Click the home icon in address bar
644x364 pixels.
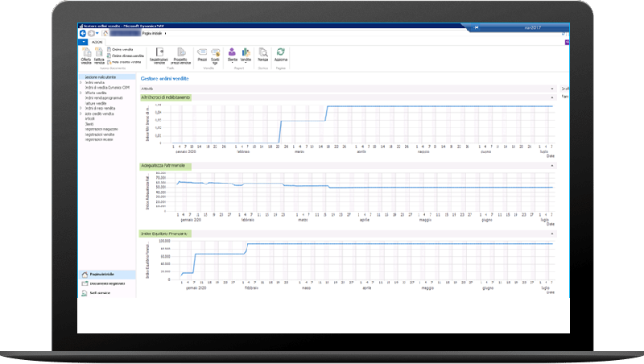[105, 33]
